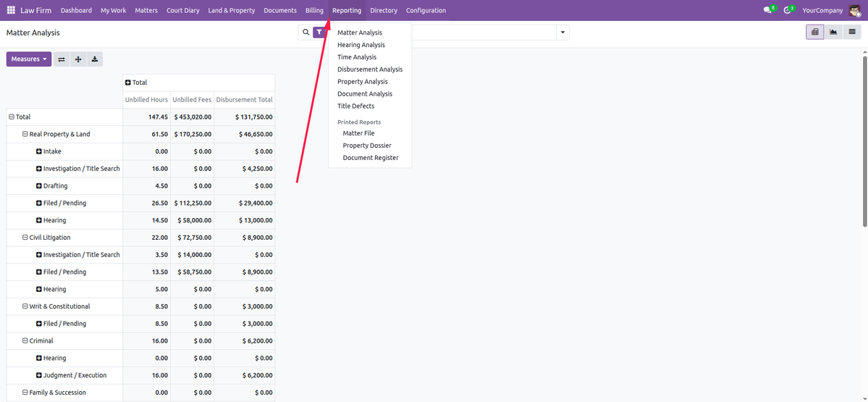
Task: Open the Documents menu
Action: click(x=280, y=11)
